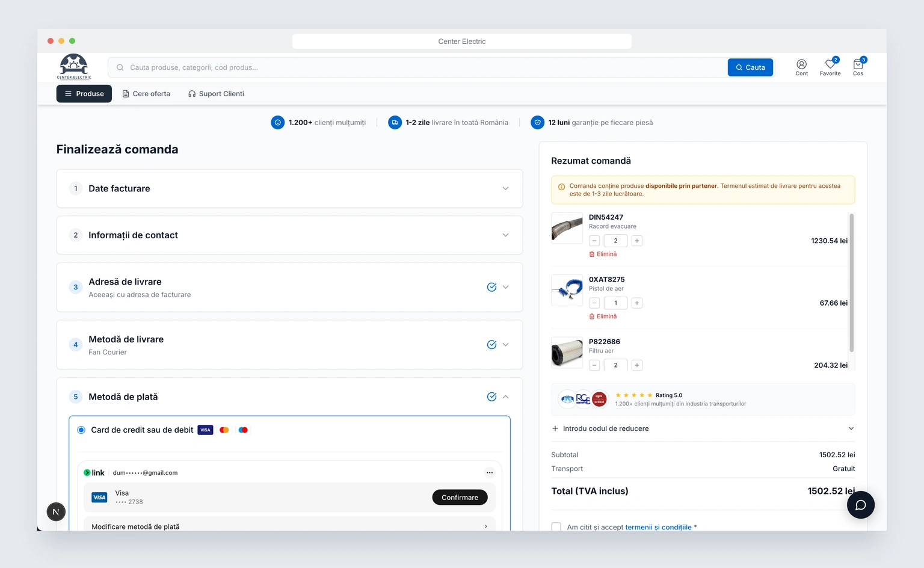Open the termenii și condițiile link
924x568 pixels.
coord(658,527)
